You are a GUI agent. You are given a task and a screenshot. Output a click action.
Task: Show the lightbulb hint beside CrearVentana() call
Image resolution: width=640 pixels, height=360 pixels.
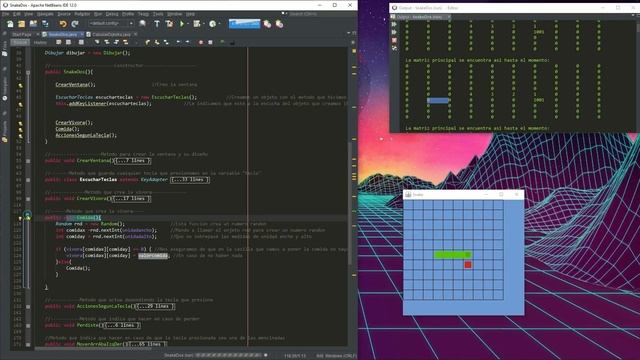(20, 85)
